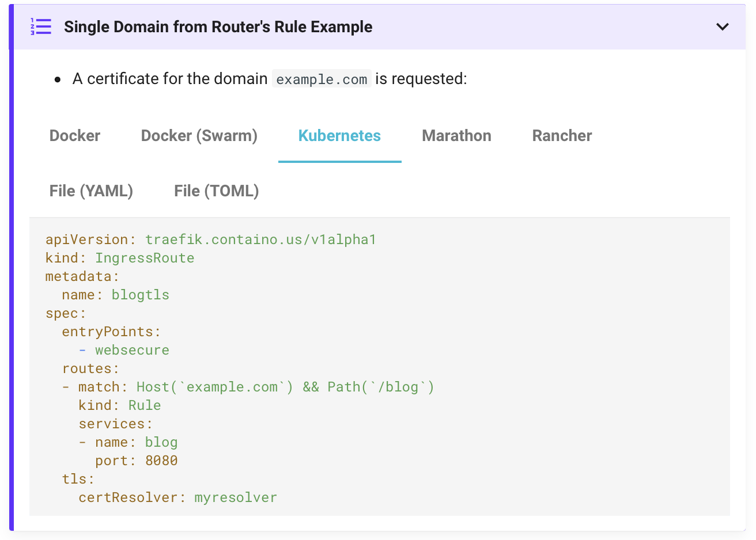Open the Docker (Swarm) tab

click(199, 136)
